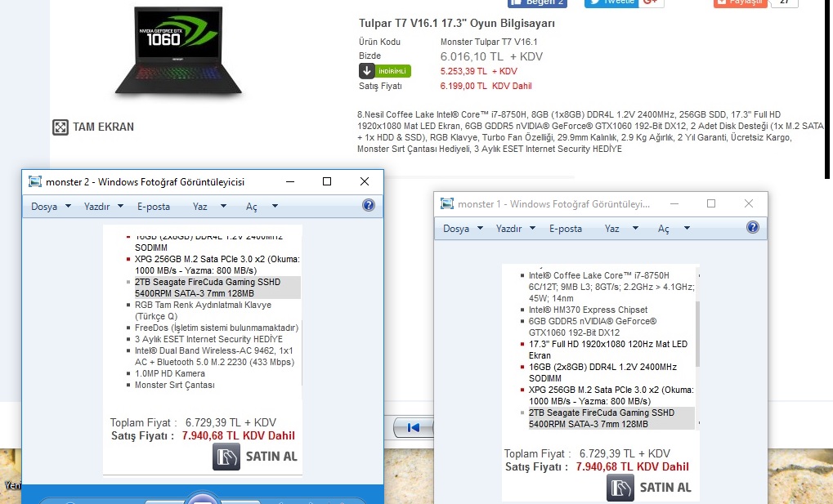
Task: Click monster 1 window title bar icon
Action: pos(447,203)
